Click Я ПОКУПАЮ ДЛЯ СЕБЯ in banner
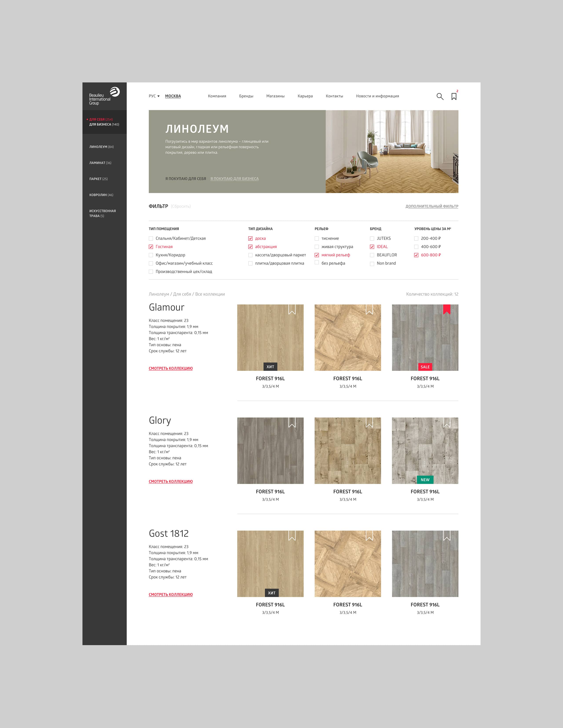This screenshot has width=563, height=728. pos(186,179)
